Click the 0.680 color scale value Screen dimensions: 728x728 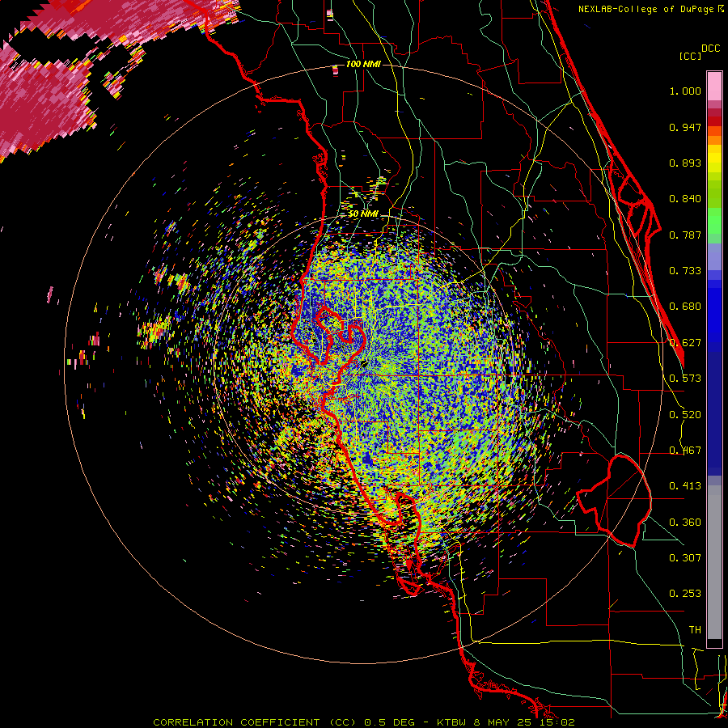pos(685,307)
